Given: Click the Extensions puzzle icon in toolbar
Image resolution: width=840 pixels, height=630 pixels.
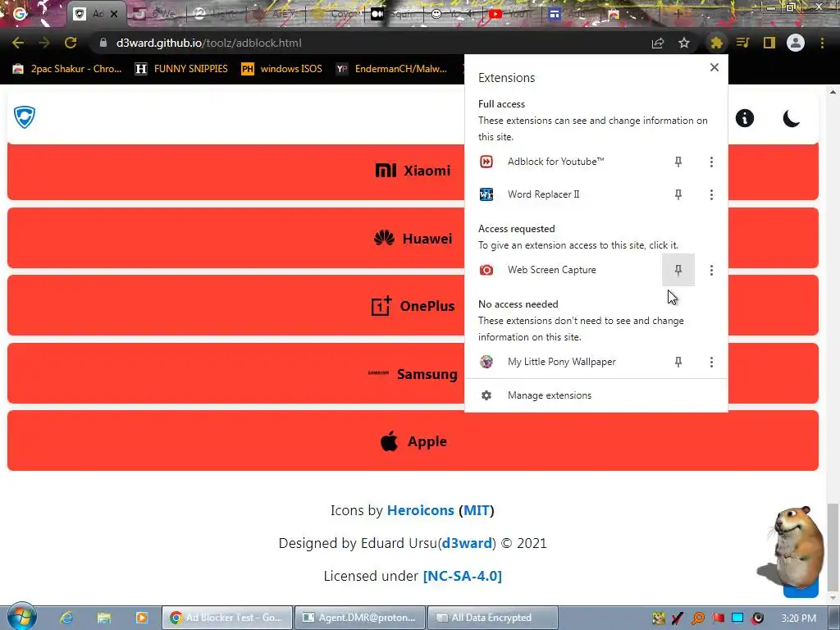Looking at the screenshot, I should click(x=716, y=43).
